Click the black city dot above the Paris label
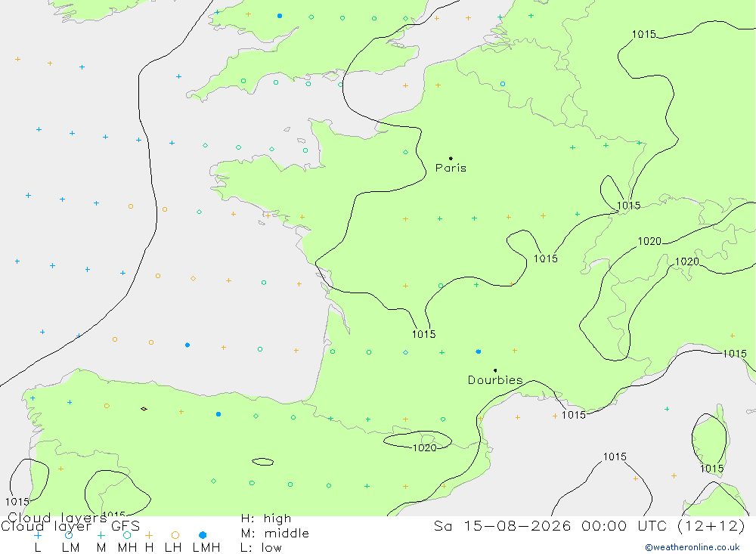The height and width of the screenshot is (554, 756). click(451, 158)
